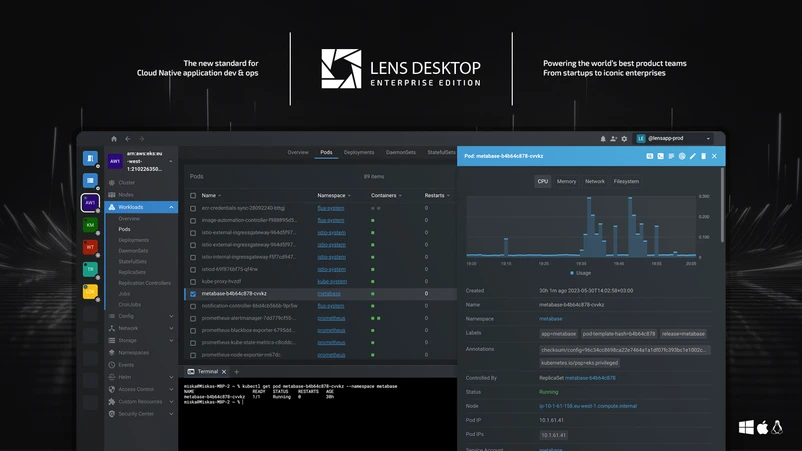The width and height of the screenshot is (802, 451).
Task: Delete pod using the trash icon
Action: click(704, 156)
